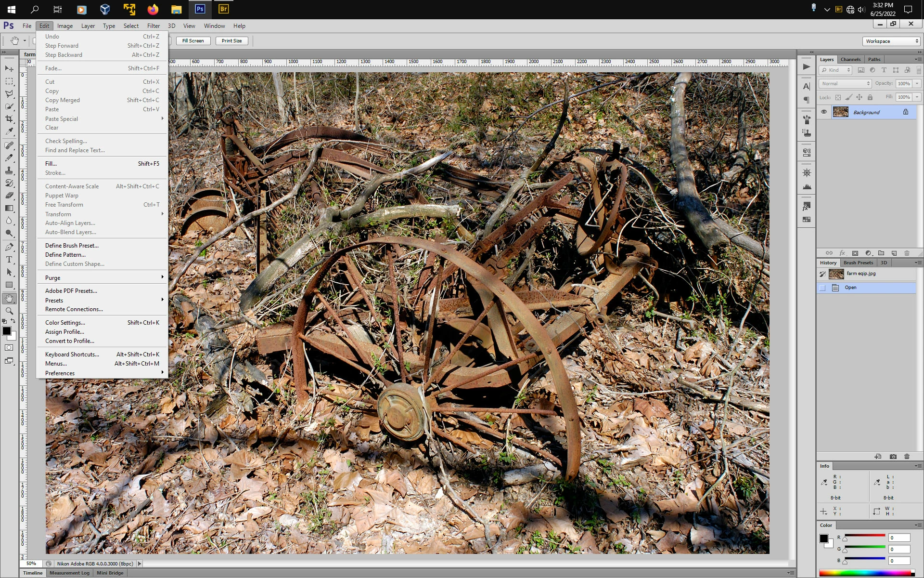This screenshot has height=578, width=924.
Task: Toggle history brush source for Open state
Action: point(822,288)
